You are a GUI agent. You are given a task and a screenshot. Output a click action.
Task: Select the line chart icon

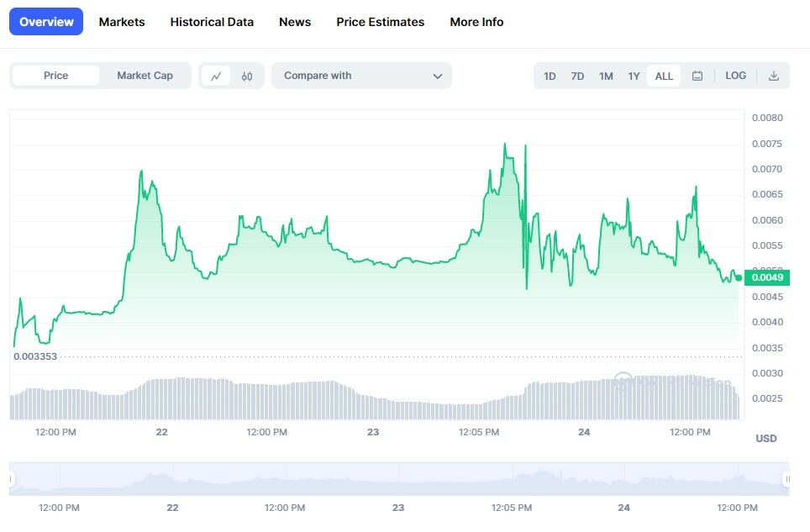click(217, 75)
